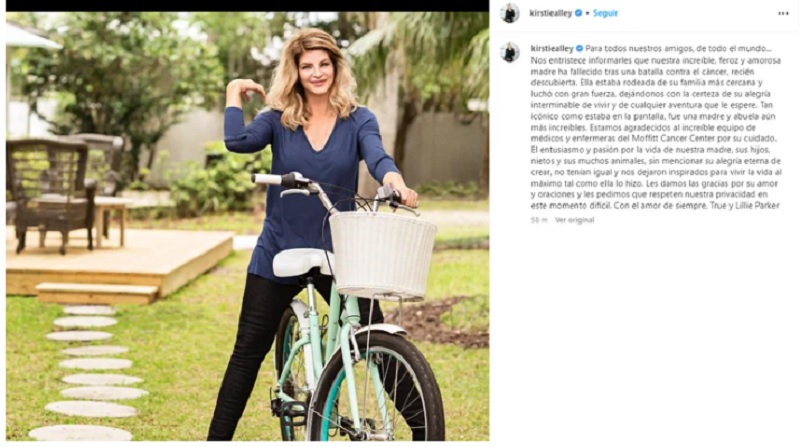The height and width of the screenshot is (447, 800).
Task: Click the small avatar next to the caption
Action: click(509, 53)
